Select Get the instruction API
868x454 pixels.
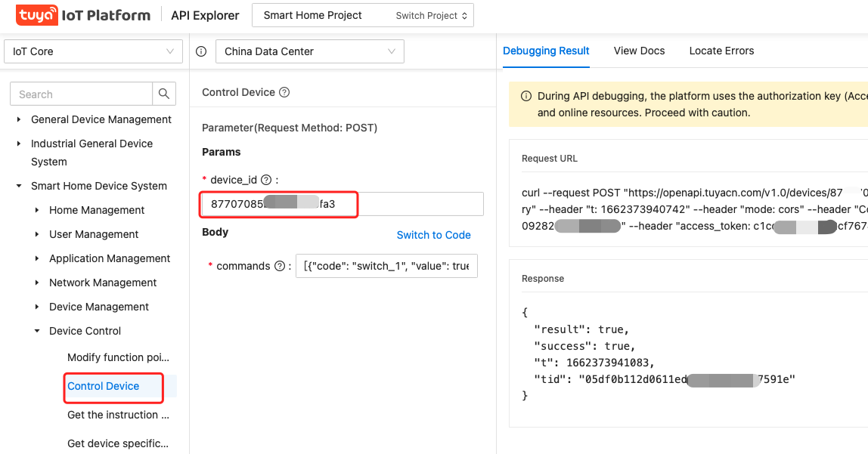pos(119,415)
